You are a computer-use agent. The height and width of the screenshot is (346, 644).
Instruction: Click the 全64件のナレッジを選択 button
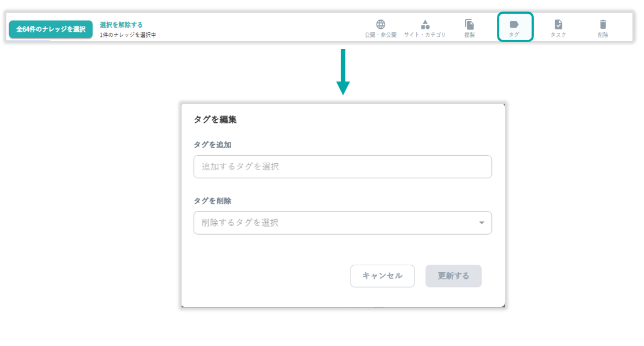(x=51, y=29)
